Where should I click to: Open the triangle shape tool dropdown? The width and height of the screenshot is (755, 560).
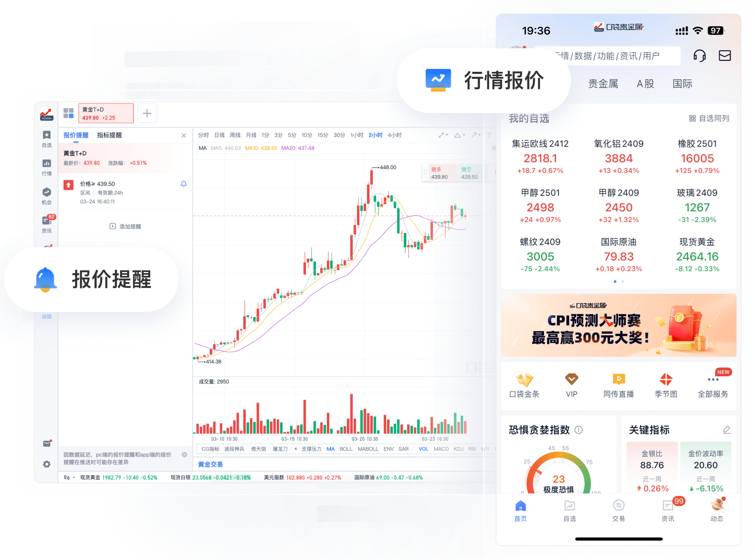click(460, 135)
